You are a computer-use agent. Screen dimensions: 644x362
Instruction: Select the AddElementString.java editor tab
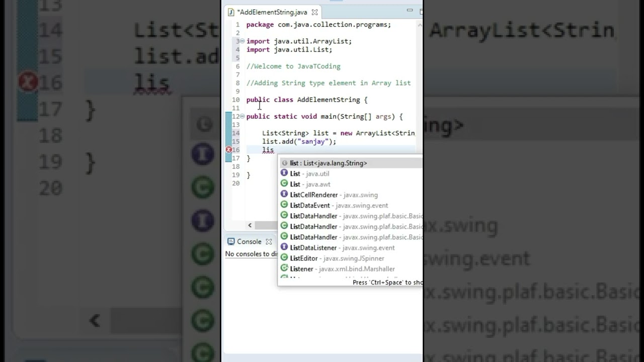pyautogui.click(x=272, y=12)
